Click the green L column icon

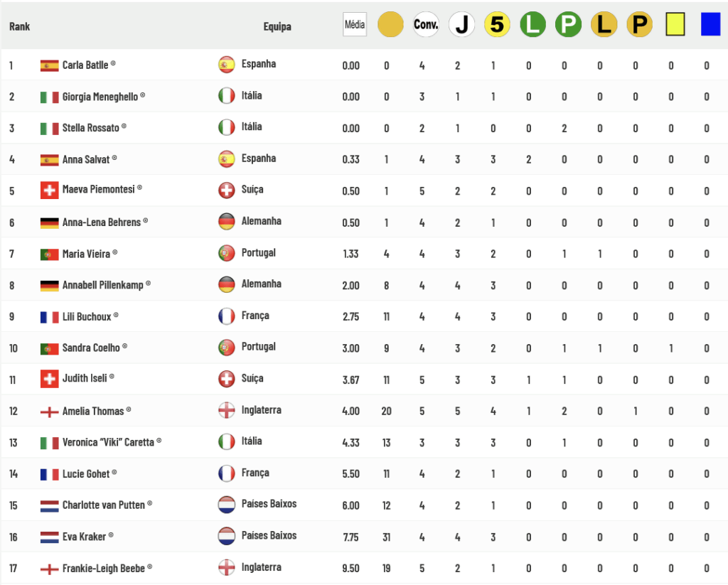[532, 25]
